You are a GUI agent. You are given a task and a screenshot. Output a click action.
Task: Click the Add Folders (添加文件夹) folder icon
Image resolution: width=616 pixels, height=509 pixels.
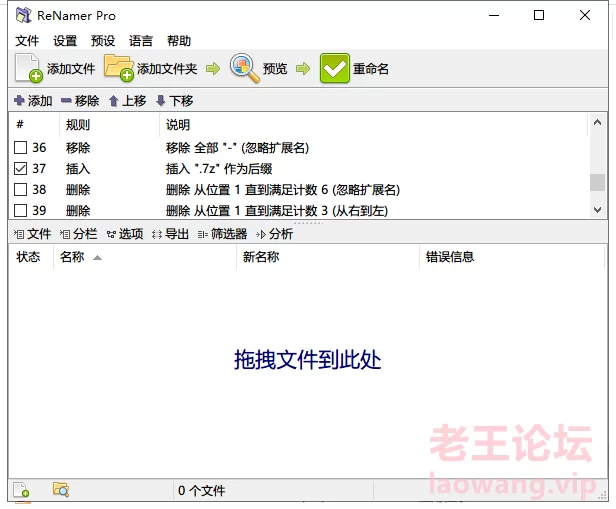click(119, 68)
